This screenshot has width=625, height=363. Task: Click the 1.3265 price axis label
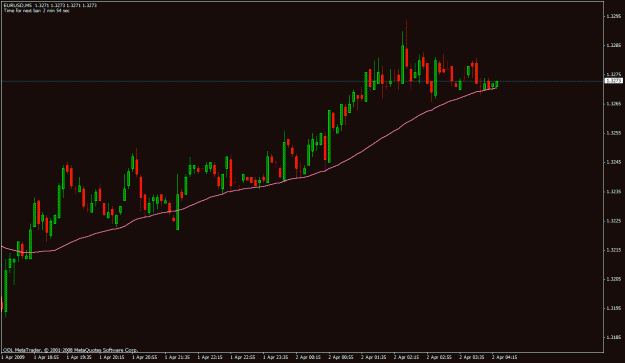click(613, 104)
